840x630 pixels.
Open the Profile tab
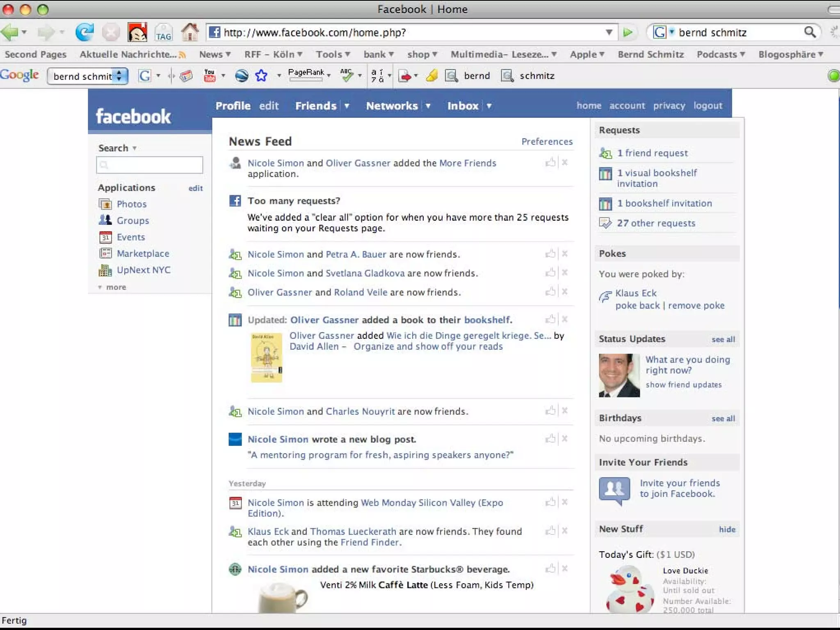click(233, 106)
